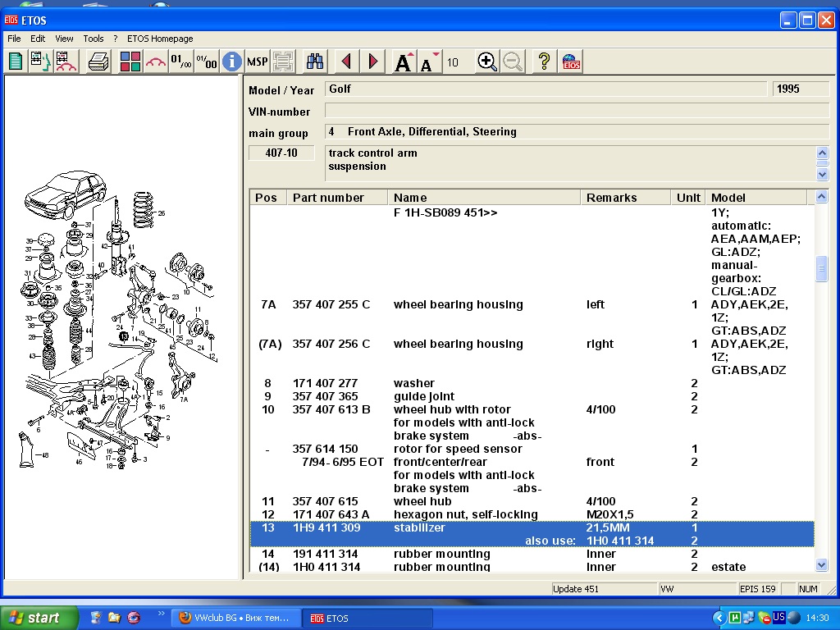Click ETOS Homepage in the menu bar

tap(160, 39)
